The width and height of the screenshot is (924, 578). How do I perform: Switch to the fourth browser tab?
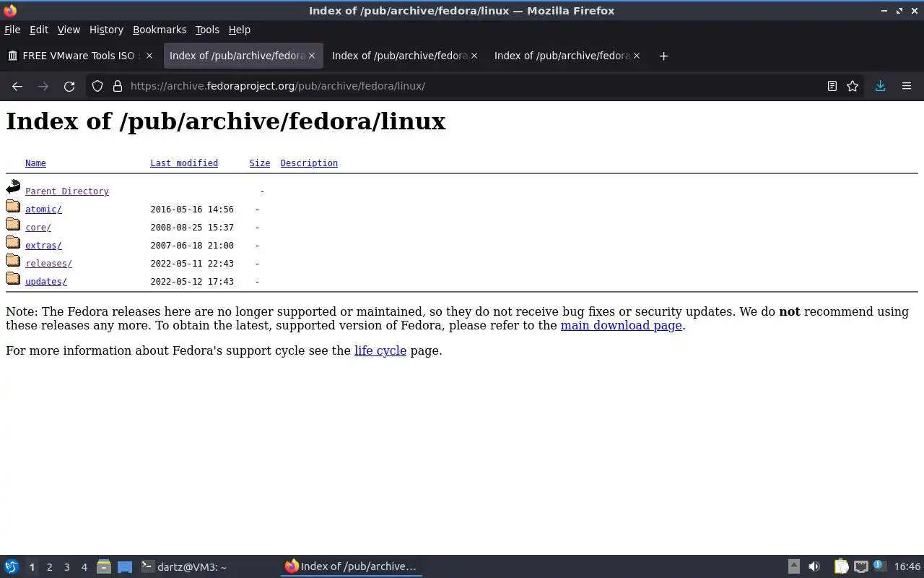[567, 56]
